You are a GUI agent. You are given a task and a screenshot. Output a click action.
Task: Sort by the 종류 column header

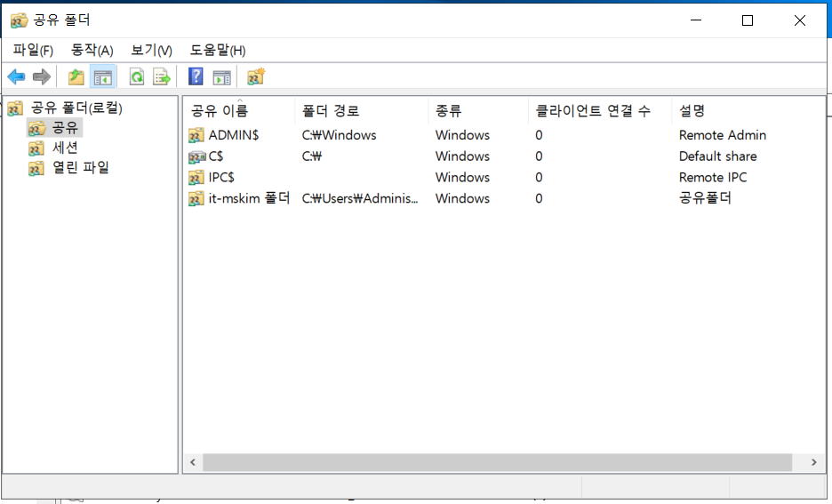coord(478,111)
